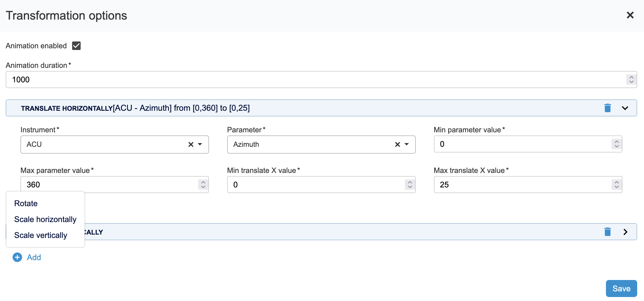Delete the second collapsed transformation row
This screenshot has height=301, width=644.
(607, 232)
